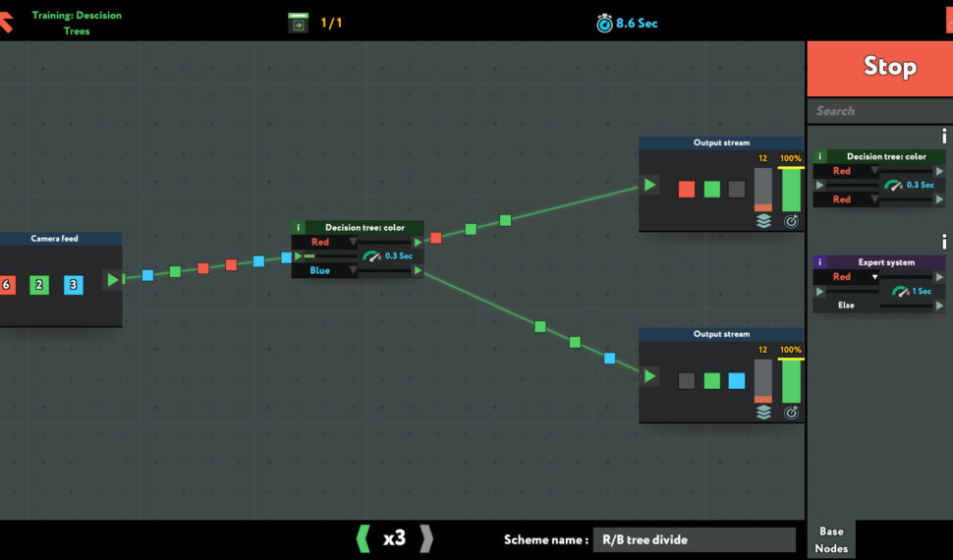
Task: Select the blue square in the bottom Output stream
Action: coord(736,380)
